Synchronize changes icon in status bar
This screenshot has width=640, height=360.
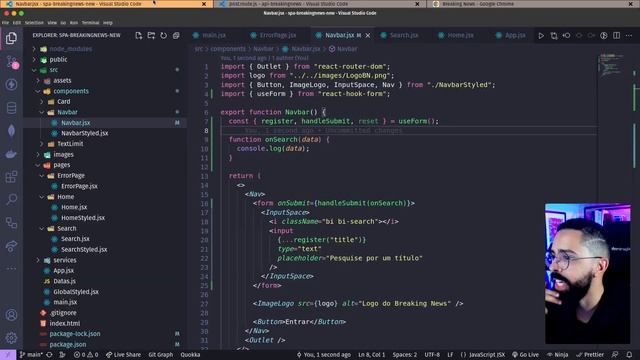coord(49,355)
